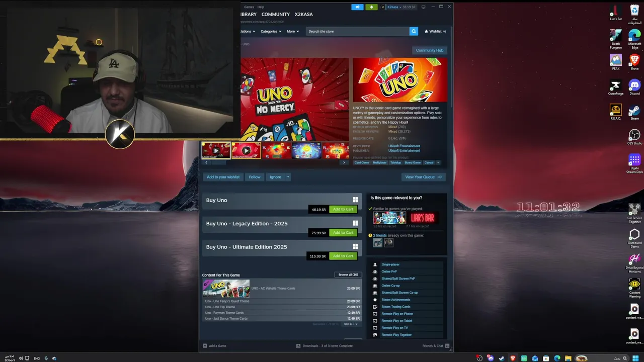Open Online PvP feature link

click(389, 271)
